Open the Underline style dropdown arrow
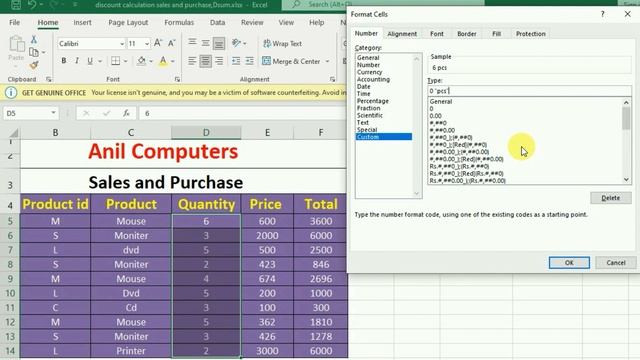 click(100, 61)
